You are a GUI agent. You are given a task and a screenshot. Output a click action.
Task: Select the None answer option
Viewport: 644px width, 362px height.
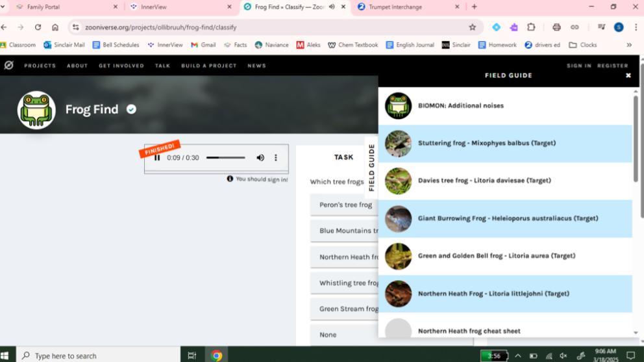pyautogui.click(x=344, y=335)
